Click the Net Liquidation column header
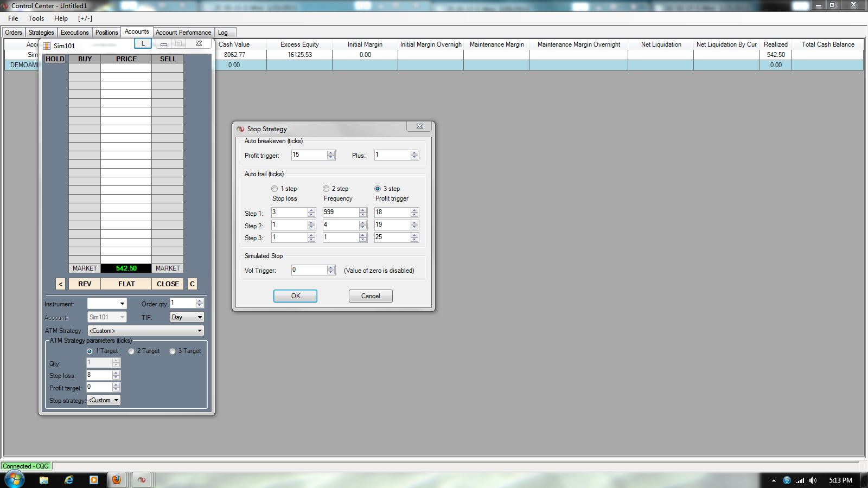This screenshot has width=868, height=488. (661, 44)
